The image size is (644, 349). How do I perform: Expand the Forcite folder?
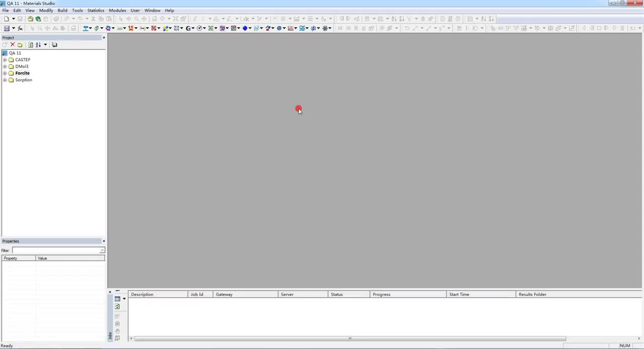[x=5, y=73]
